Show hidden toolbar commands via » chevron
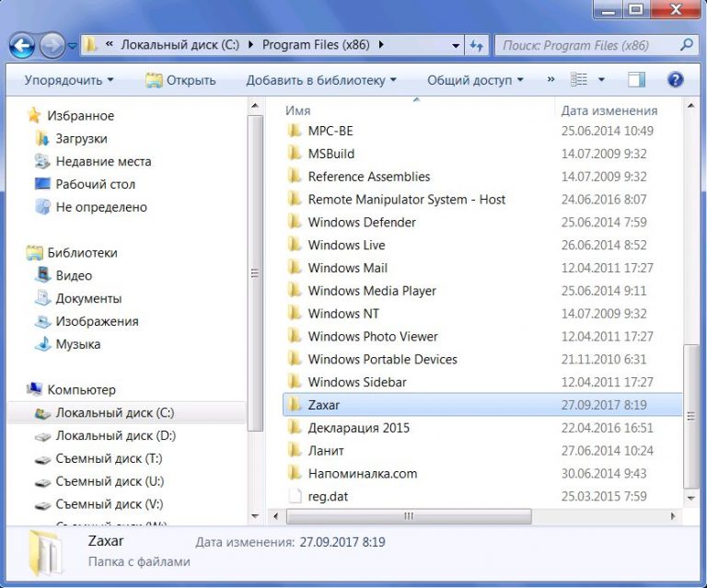Viewport: 707px width, 588px height. tap(551, 80)
